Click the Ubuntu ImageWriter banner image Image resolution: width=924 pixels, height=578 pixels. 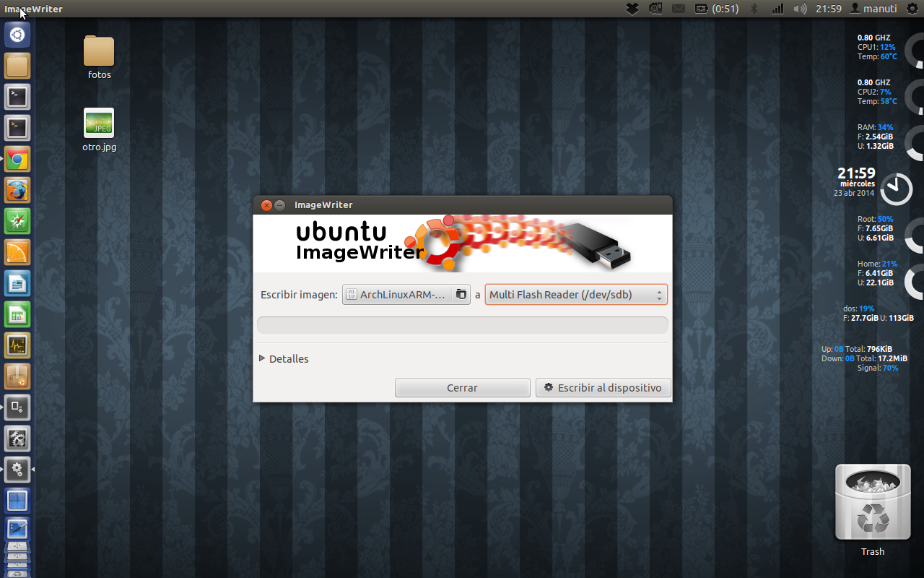463,243
